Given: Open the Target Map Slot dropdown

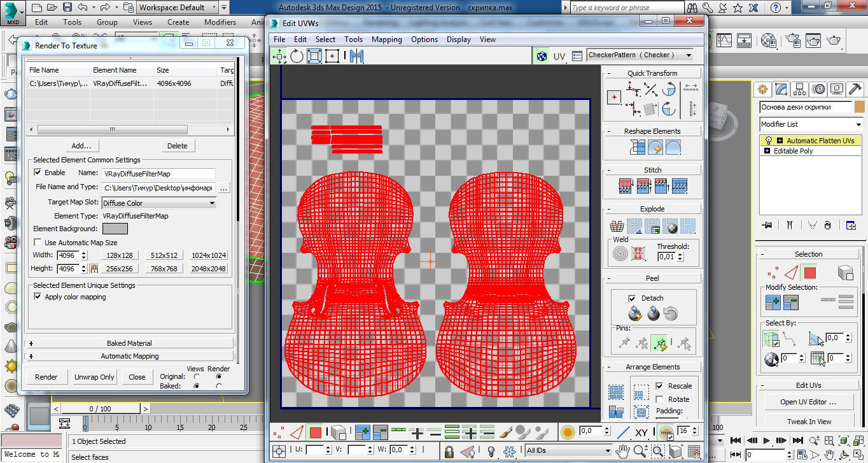Looking at the screenshot, I should 158,203.
